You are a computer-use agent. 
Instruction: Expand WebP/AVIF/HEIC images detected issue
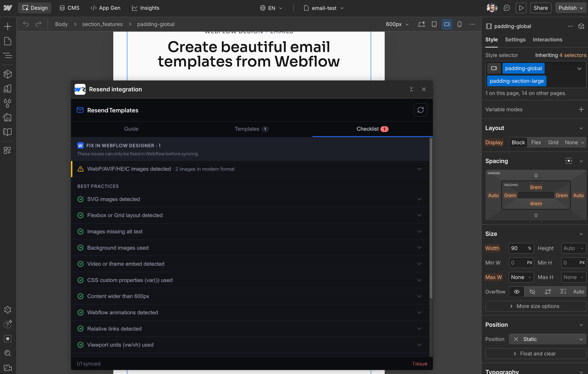click(x=250, y=169)
